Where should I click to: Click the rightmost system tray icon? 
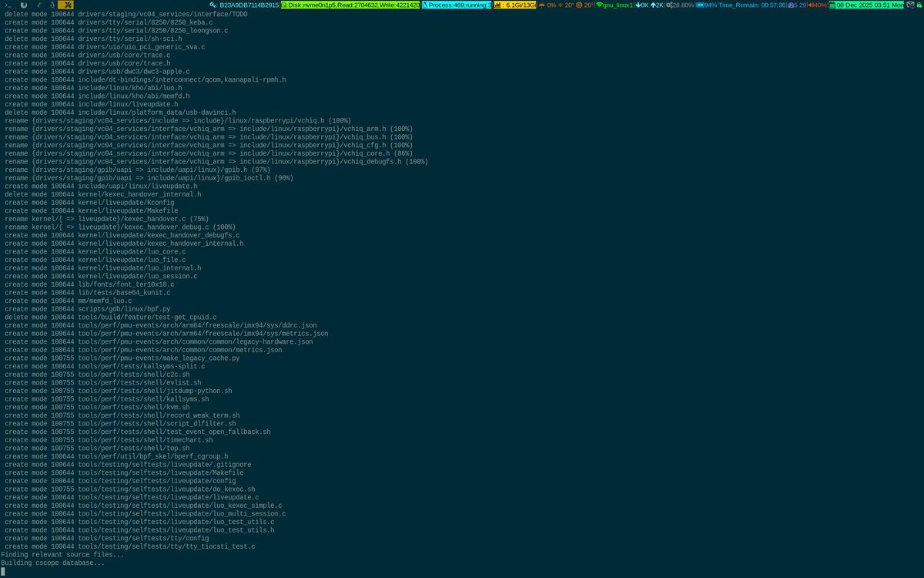click(x=920, y=5)
